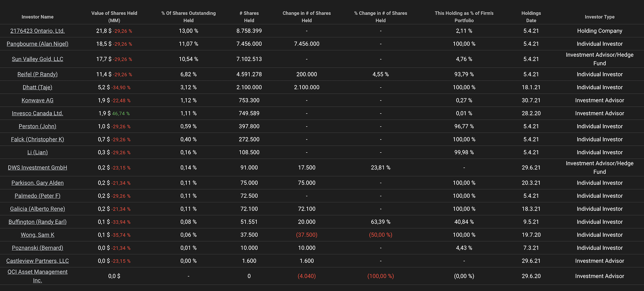Click the QCI Asset Management Inc. link

(37, 272)
